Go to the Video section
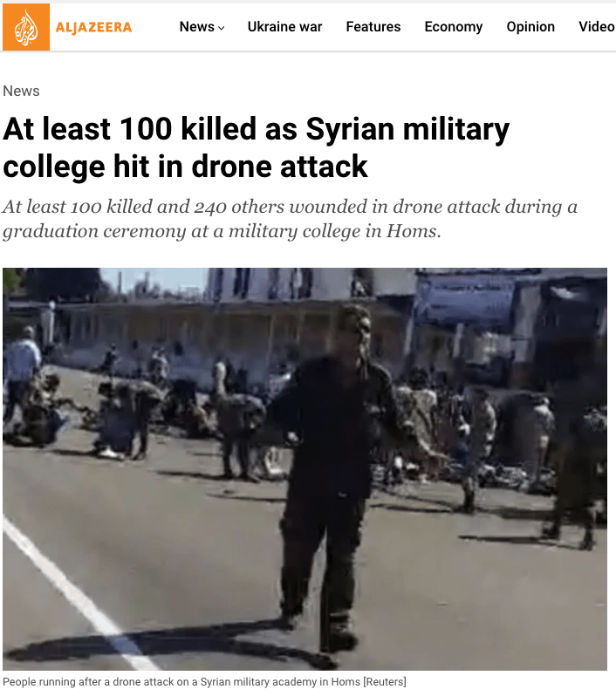Viewport: 616px width, 696px height. pos(597,27)
